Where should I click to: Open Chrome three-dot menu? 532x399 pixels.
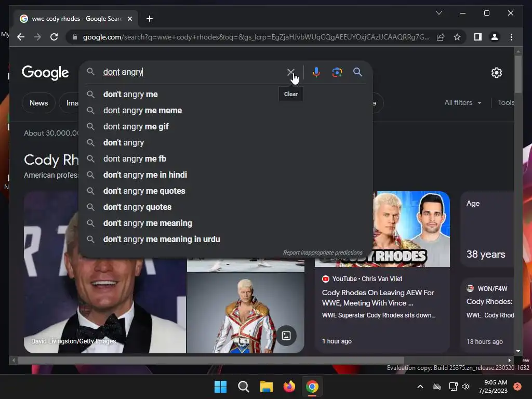point(511,37)
